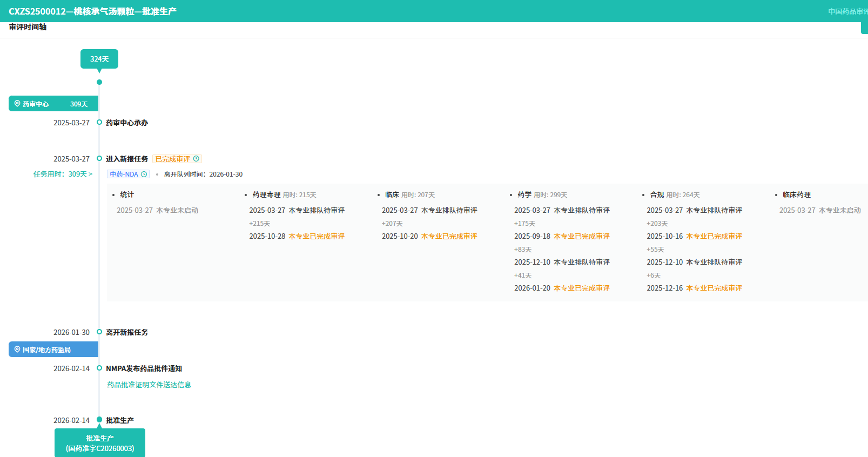This screenshot has height=457, width=868.
Task: Click the solid dot at timeline top
Action: click(99, 82)
